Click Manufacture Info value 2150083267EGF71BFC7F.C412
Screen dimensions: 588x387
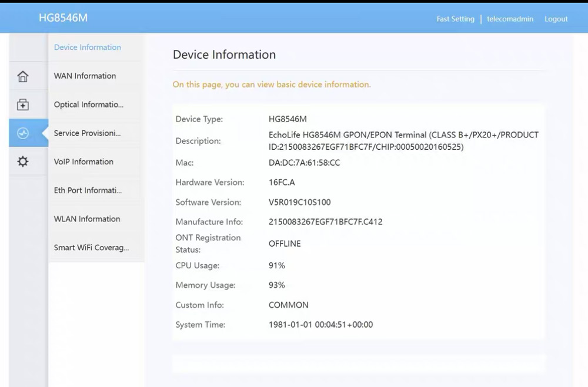coord(326,222)
